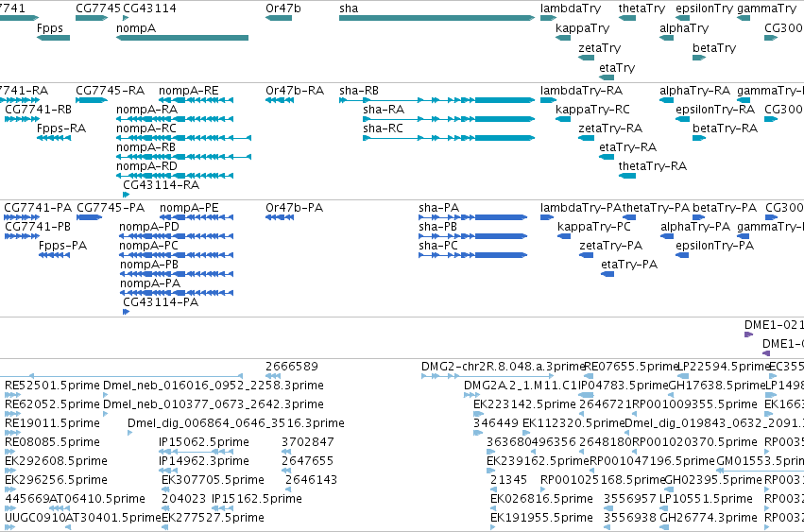The width and height of the screenshot is (804, 532).
Task: Click the zetaTry-RA transcript label
Action: (x=610, y=129)
